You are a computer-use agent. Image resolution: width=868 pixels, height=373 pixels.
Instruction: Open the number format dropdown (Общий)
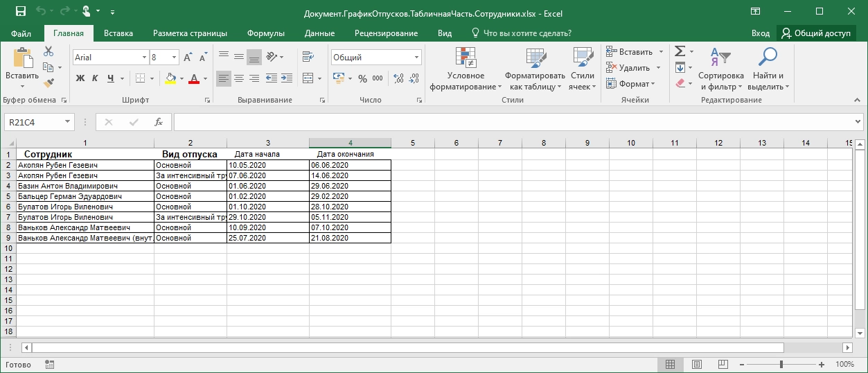point(416,58)
